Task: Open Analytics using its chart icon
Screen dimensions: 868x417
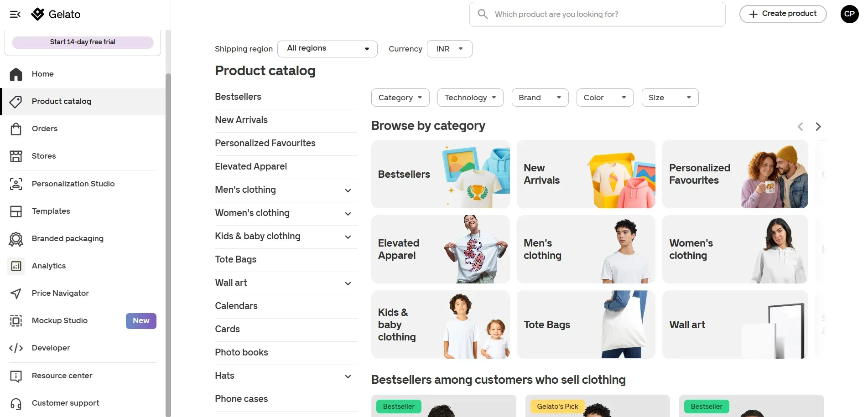Action: [x=16, y=266]
